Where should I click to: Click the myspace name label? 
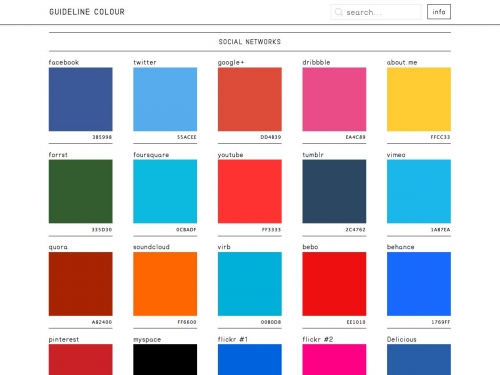tap(147, 340)
